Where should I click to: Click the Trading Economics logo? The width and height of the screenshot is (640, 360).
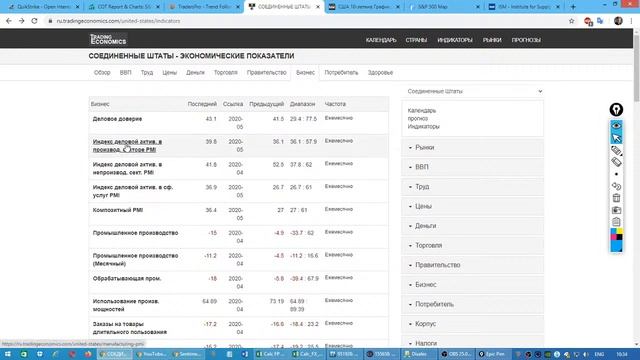coord(108,39)
